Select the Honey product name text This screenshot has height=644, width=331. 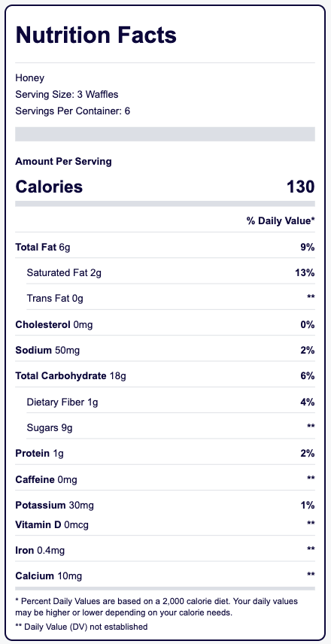tap(29, 77)
